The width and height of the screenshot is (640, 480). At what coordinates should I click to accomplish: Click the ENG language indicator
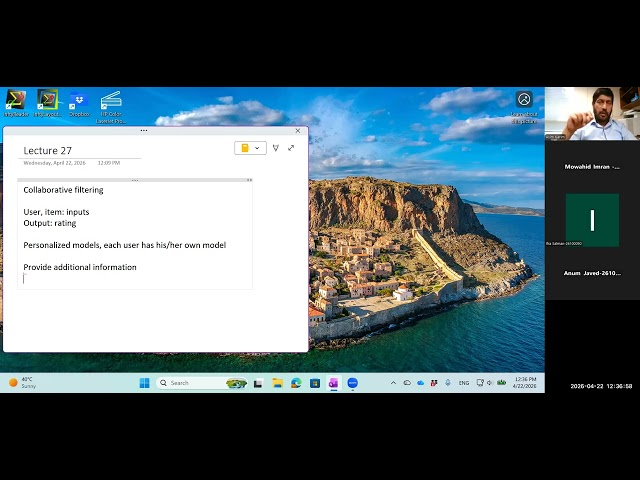click(x=464, y=383)
